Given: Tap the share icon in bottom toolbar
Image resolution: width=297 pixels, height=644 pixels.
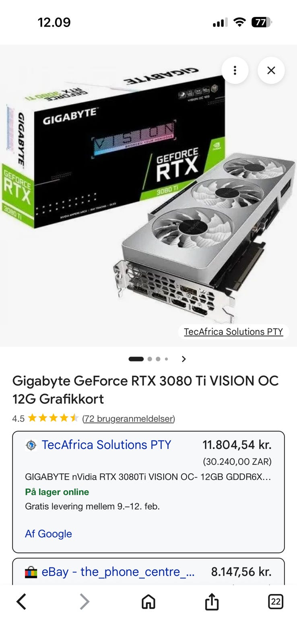Looking at the screenshot, I should tap(212, 601).
